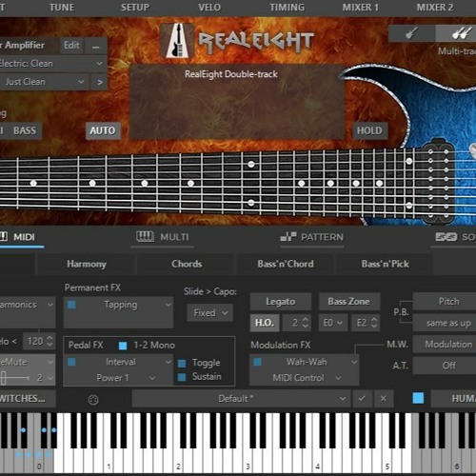Enable the Interval Pedal FX checkbox
This screenshot has height=476, width=476.
click(71, 362)
